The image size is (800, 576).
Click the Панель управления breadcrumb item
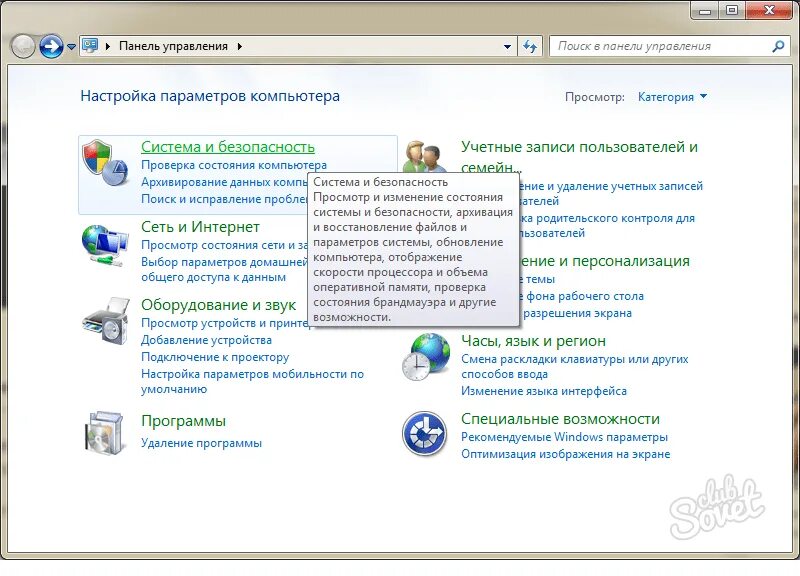point(173,46)
